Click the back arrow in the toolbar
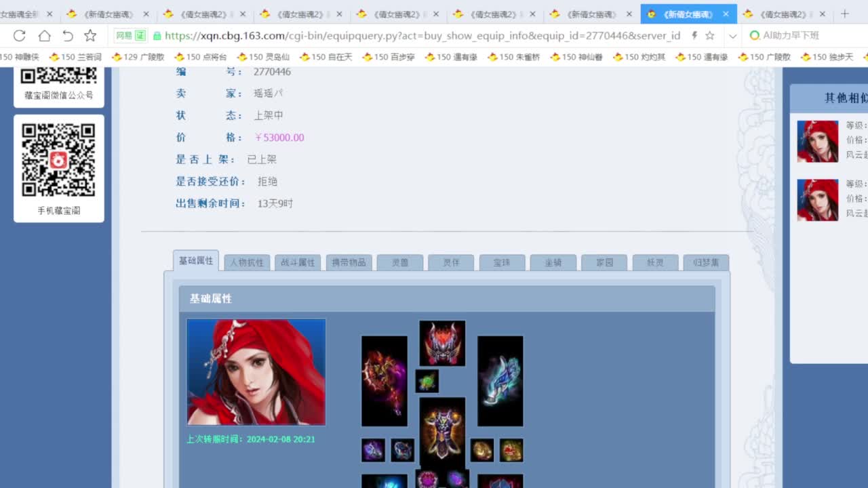 click(68, 36)
